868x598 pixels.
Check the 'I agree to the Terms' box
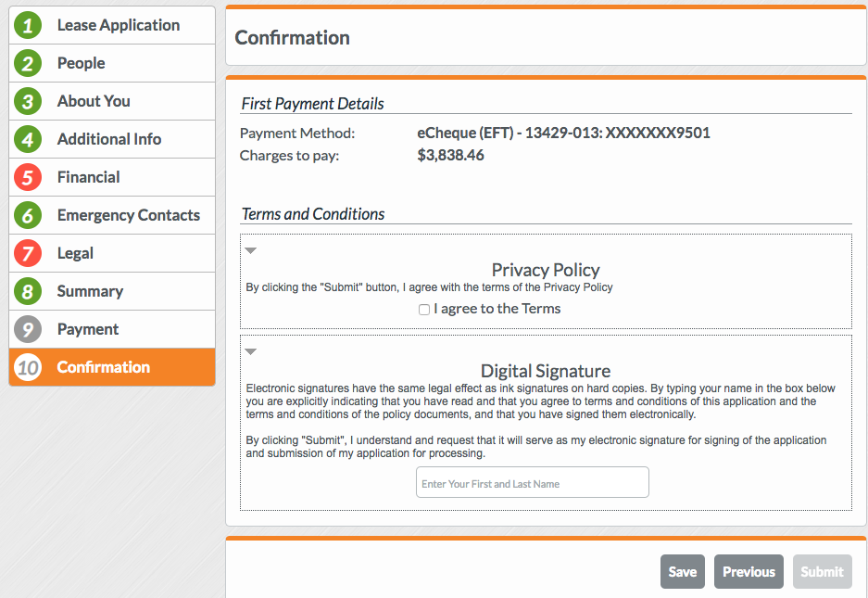pos(424,310)
